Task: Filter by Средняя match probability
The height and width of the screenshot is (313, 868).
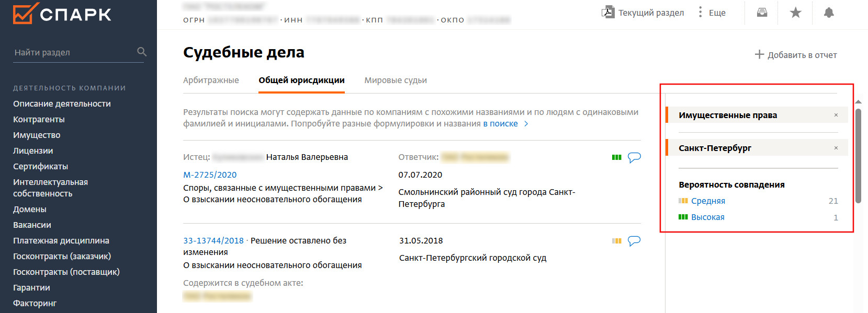Action: 708,201
